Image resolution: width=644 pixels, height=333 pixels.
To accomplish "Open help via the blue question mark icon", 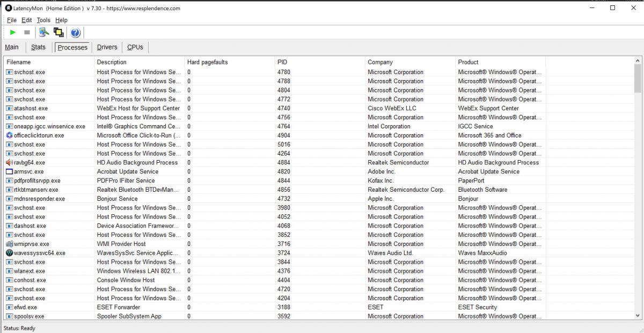I will point(75,33).
